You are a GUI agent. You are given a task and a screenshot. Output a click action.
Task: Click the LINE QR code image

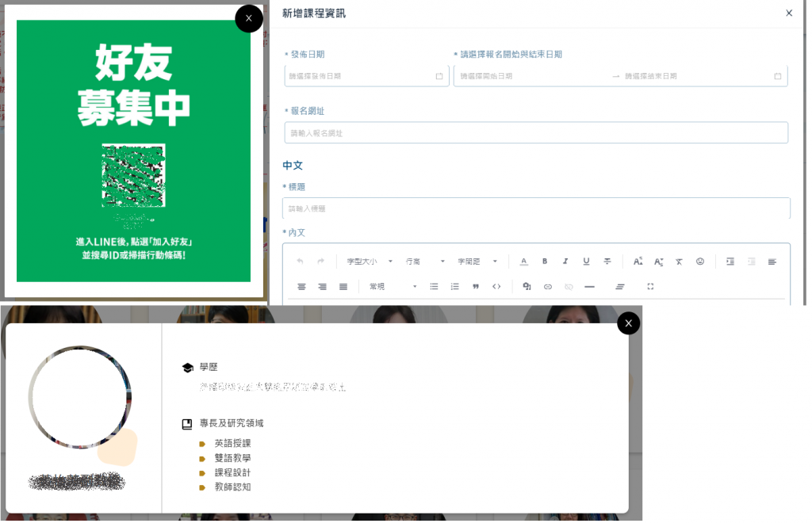(x=133, y=175)
